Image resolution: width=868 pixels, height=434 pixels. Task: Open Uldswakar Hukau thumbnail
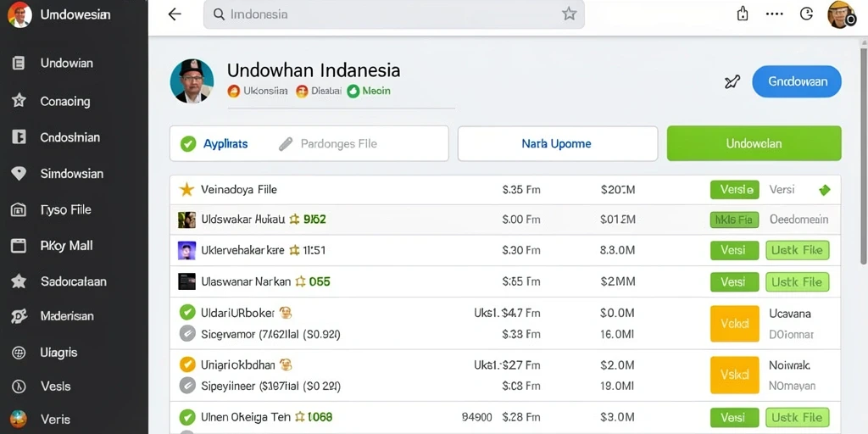click(186, 220)
